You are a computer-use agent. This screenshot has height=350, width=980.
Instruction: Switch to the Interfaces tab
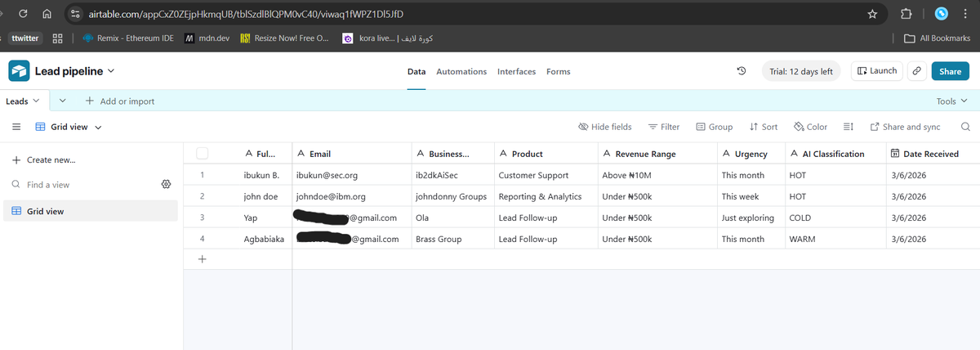(x=516, y=71)
